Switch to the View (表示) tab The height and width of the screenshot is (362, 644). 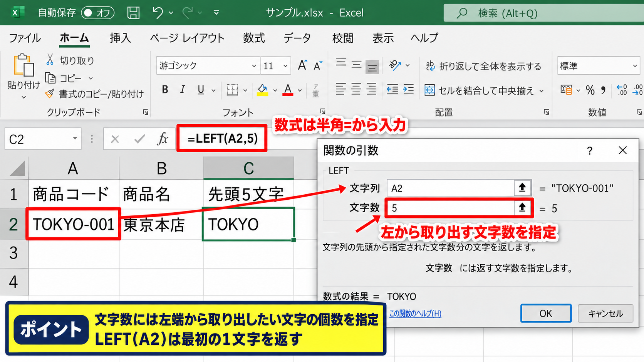click(383, 38)
